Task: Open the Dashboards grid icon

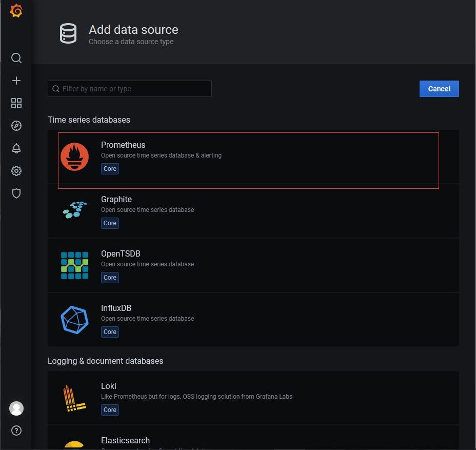Action: click(x=16, y=103)
